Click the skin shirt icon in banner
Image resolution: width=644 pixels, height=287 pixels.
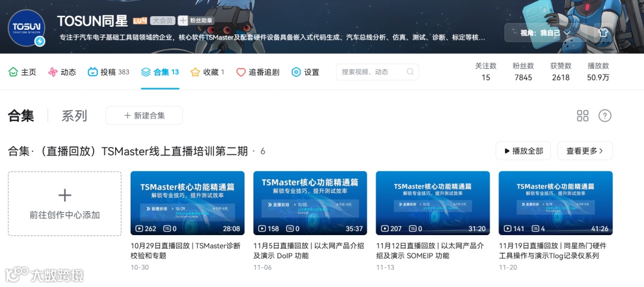[602, 33]
